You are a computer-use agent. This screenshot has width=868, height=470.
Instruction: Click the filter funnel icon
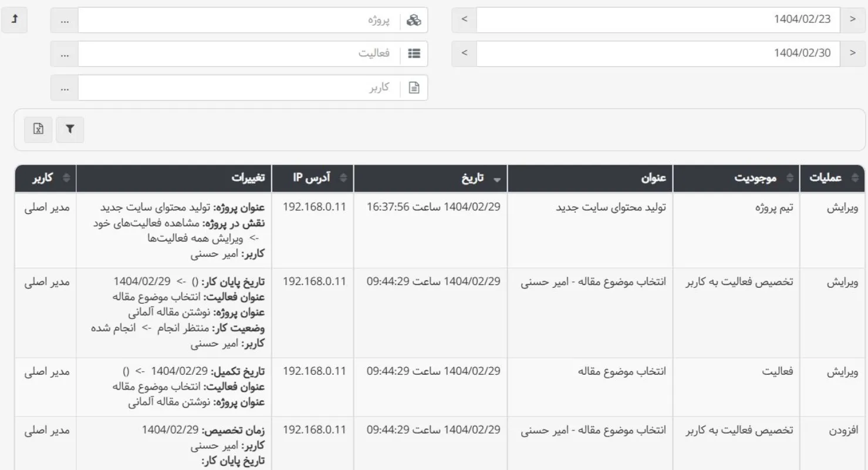coord(70,130)
